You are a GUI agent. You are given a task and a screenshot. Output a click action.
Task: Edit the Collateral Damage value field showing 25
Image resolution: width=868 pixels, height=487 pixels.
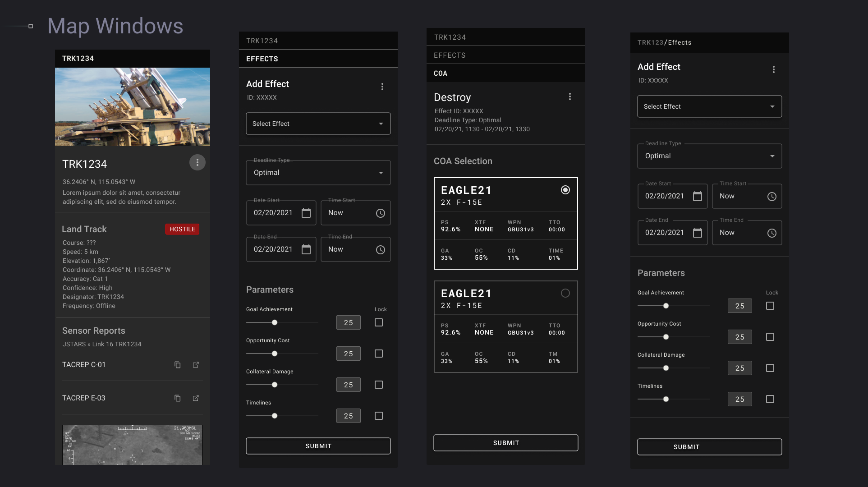pyautogui.click(x=348, y=385)
